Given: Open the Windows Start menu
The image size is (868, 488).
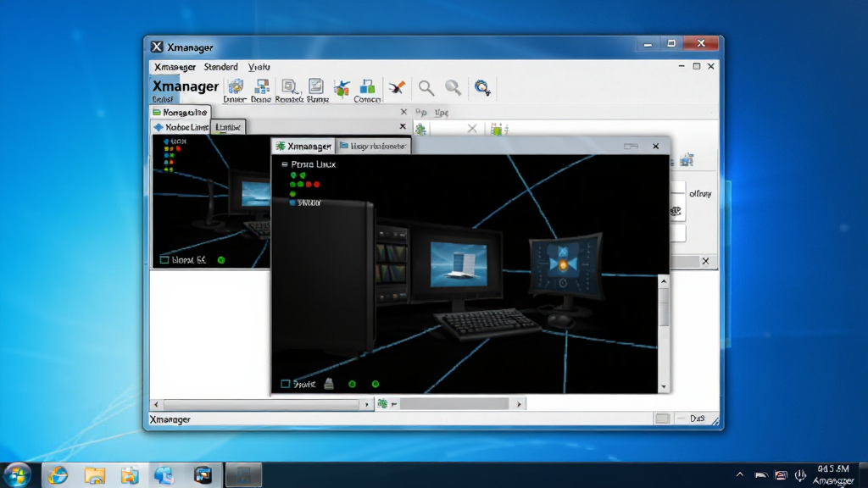Looking at the screenshot, I should [17, 474].
